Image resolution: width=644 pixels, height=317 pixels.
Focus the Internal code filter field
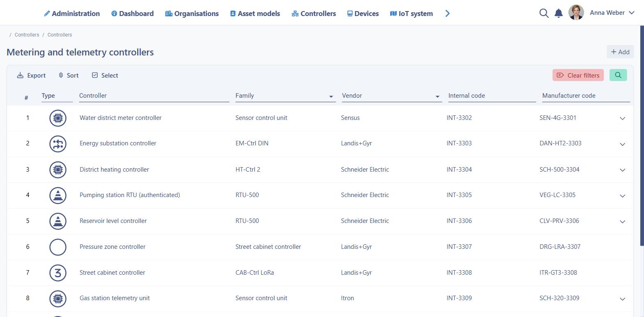492,96
